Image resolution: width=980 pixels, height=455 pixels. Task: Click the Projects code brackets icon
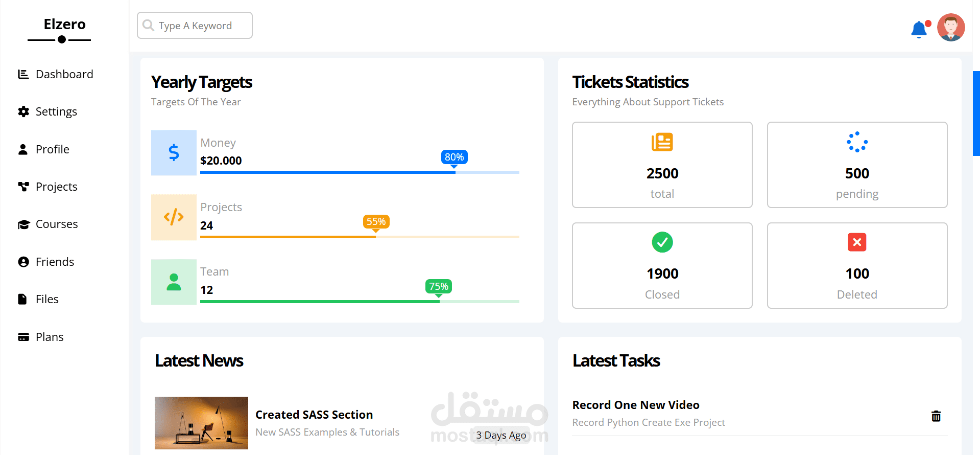[x=174, y=217]
